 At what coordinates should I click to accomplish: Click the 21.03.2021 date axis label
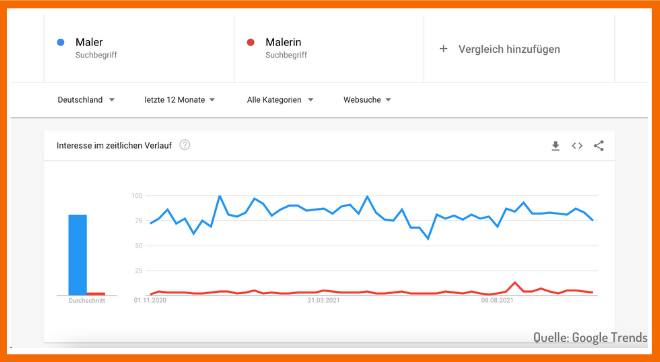[x=324, y=301]
